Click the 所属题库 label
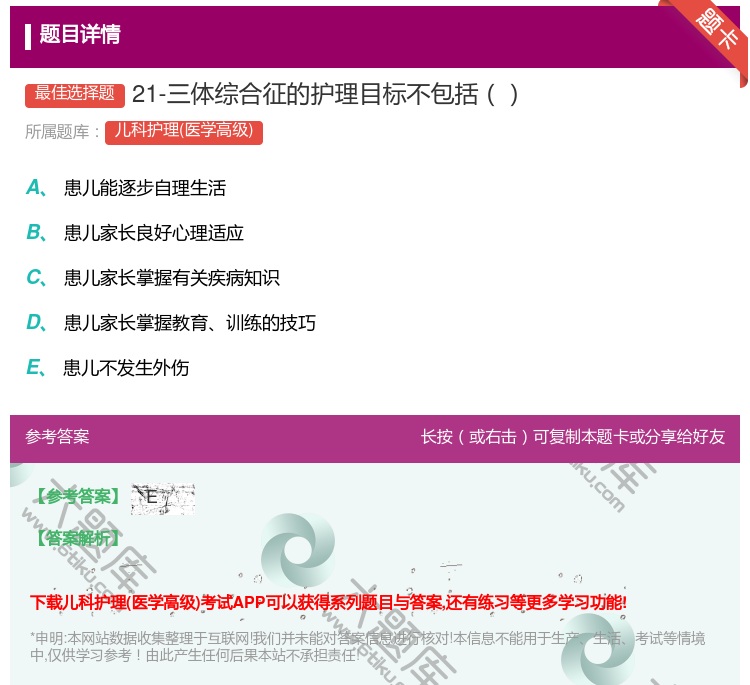This screenshot has height=685, width=750. pos(62,132)
